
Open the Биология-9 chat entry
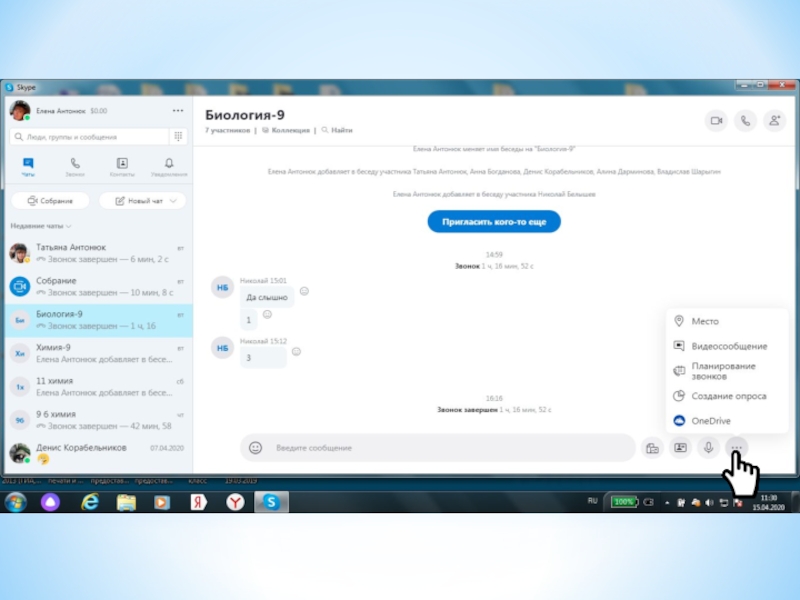[98, 320]
